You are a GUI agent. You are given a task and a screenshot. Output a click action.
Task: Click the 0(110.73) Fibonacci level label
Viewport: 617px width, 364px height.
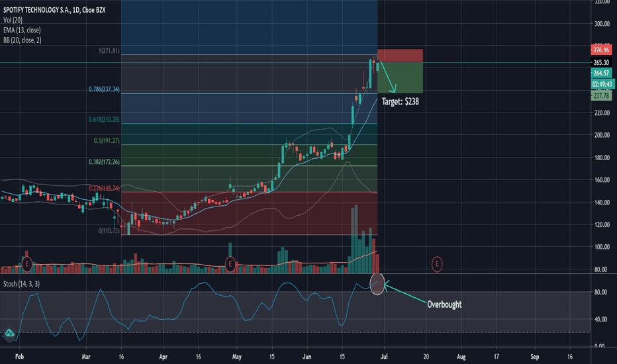[x=109, y=230]
